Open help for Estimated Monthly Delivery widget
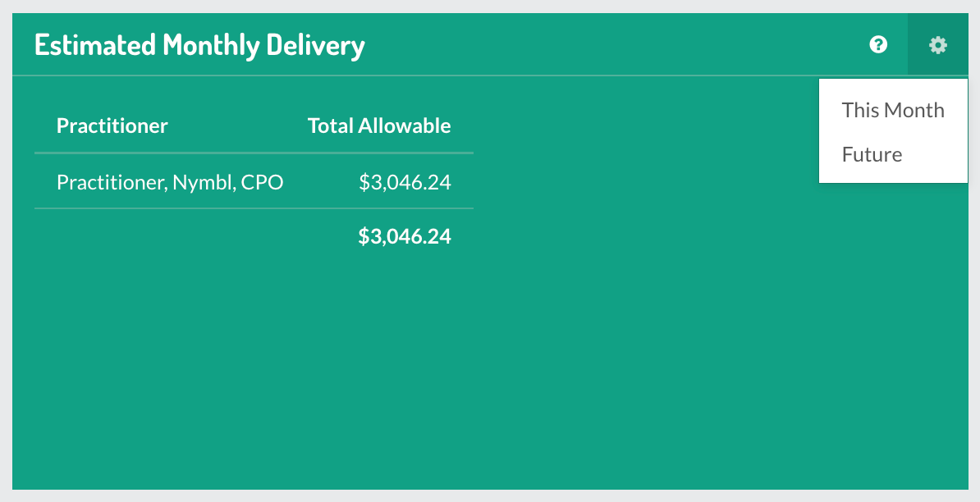Screen dimensions: 980x502 pos(878,44)
